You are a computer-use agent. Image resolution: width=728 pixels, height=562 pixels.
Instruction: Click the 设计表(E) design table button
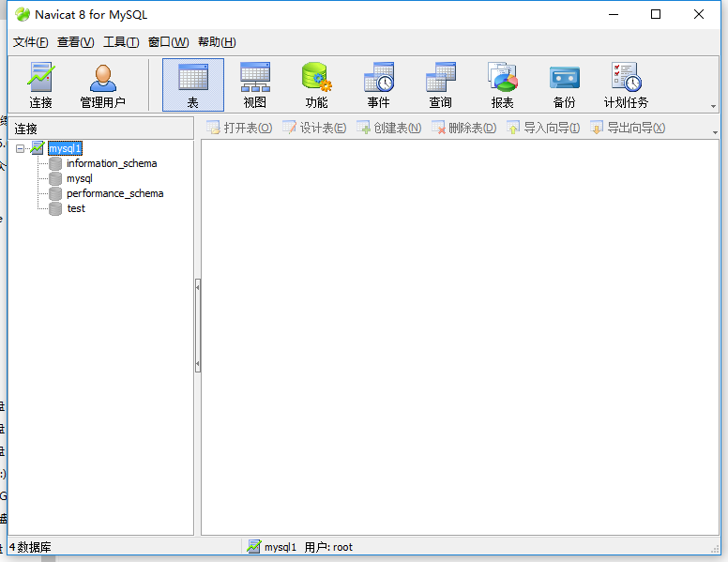314,128
